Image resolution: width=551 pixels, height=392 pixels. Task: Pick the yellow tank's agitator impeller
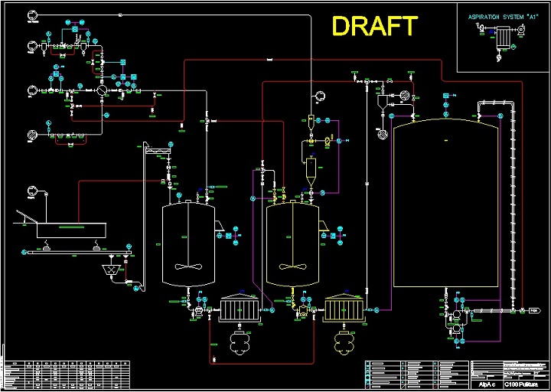tap(292, 267)
